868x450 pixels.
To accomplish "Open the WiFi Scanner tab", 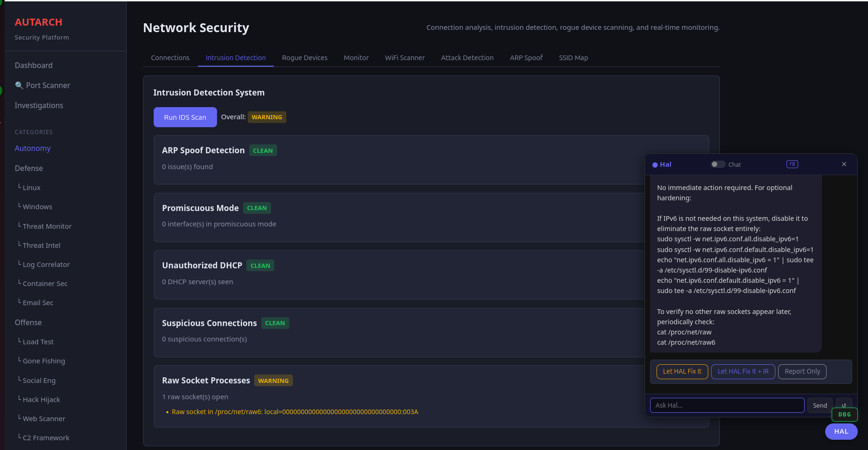I will coord(405,57).
